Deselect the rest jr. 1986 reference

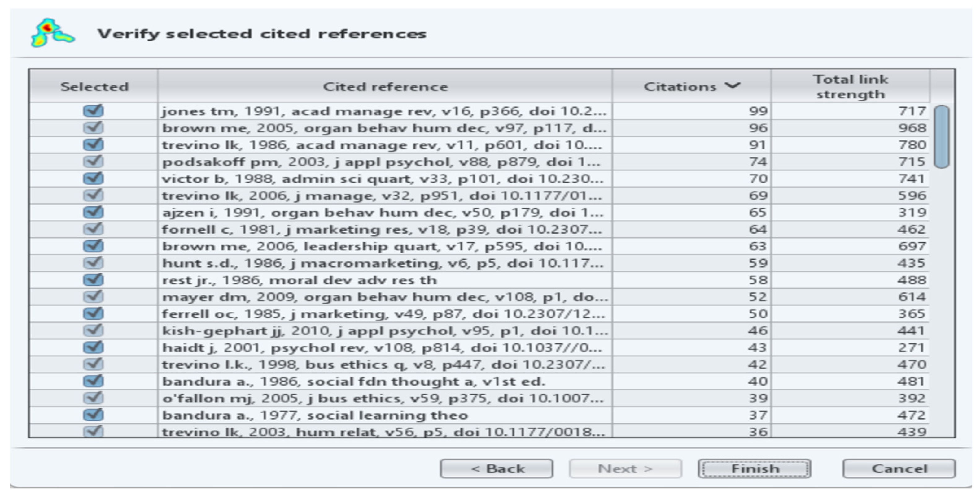tap(93, 280)
